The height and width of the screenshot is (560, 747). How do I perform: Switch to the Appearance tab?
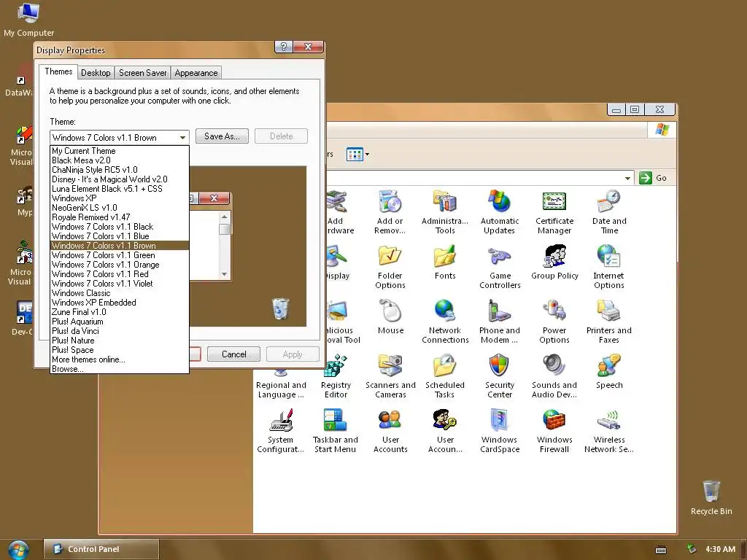(196, 73)
